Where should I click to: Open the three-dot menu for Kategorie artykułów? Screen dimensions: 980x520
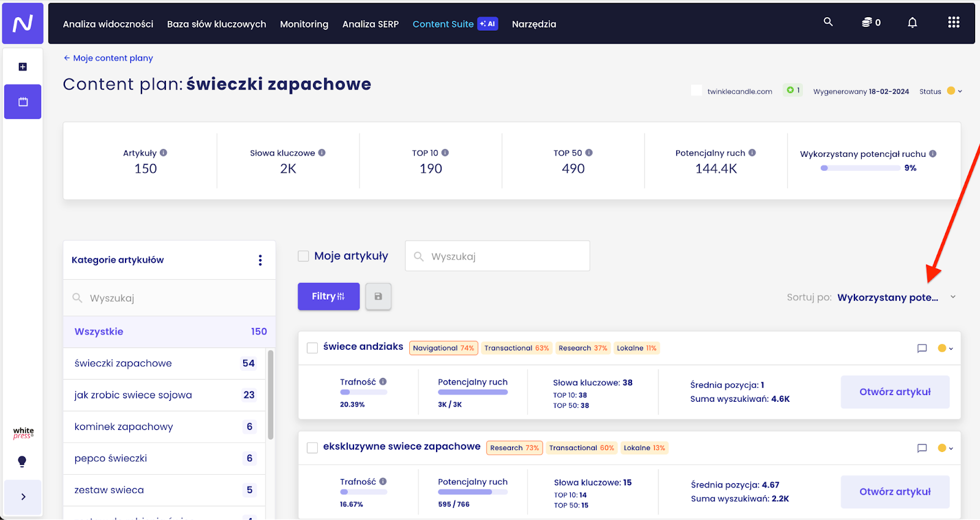pyautogui.click(x=260, y=260)
